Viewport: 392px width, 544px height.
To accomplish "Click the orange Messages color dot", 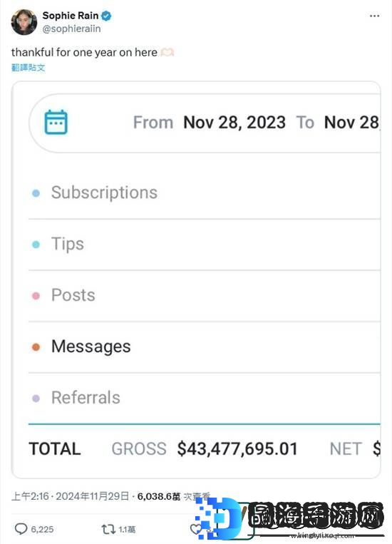I will point(36,347).
